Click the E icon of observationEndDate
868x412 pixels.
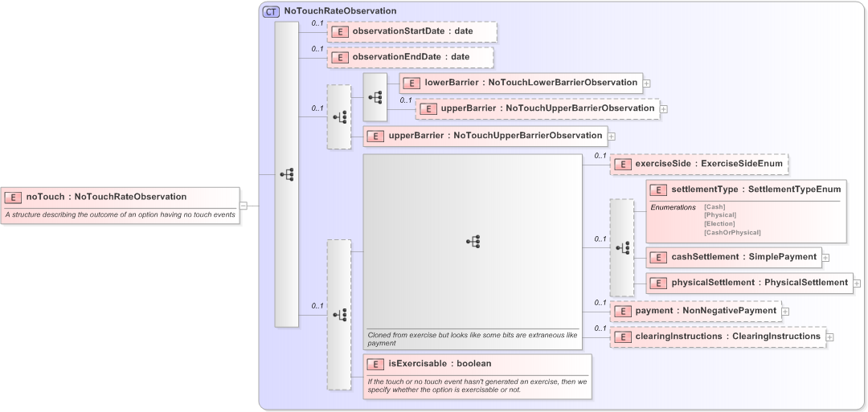pos(339,57)
